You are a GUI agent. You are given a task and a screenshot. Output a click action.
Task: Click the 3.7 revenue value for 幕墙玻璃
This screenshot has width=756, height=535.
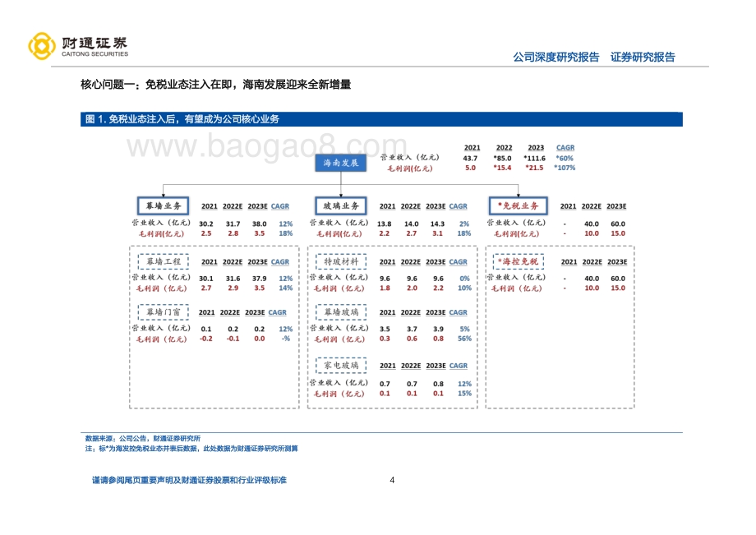412,330
